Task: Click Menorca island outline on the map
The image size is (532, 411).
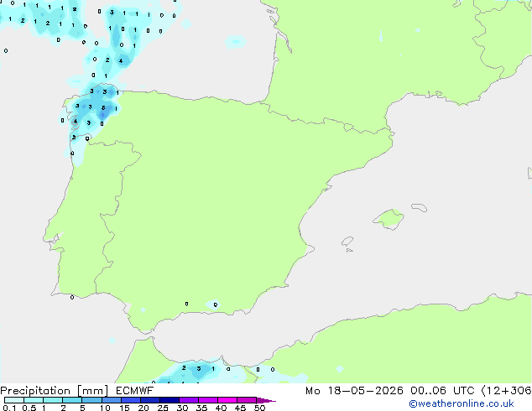Action: tap(420, 207)
